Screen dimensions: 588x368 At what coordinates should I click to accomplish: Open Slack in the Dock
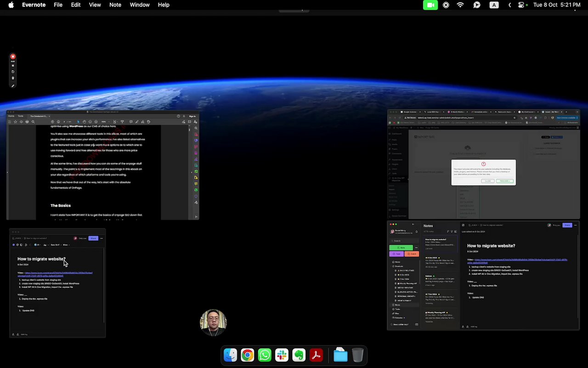[282, 355]
